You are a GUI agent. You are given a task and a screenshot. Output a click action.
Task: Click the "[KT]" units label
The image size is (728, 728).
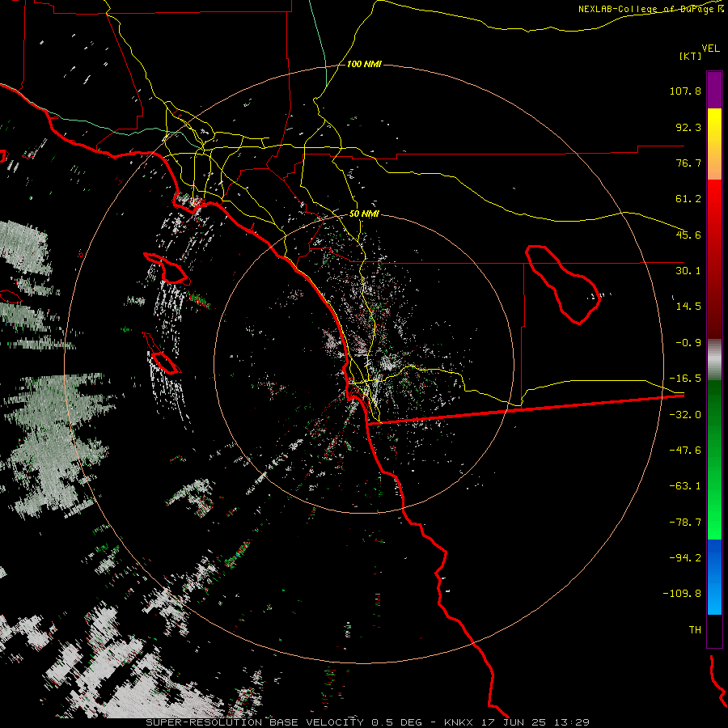coord(691,56)
